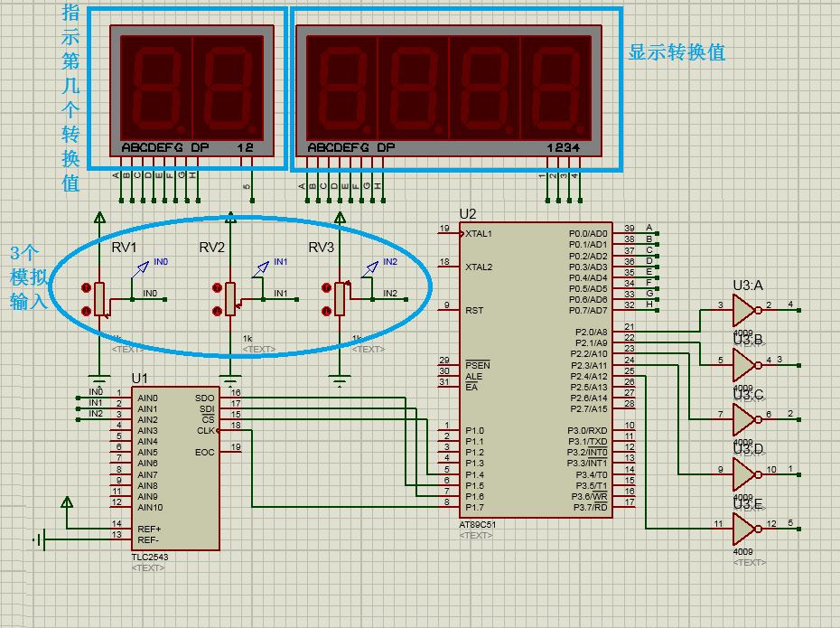Image resolution: width=840 pixels, height=628 pixels.
Task: Select the ground symbol below RV2
Action: 230,380
